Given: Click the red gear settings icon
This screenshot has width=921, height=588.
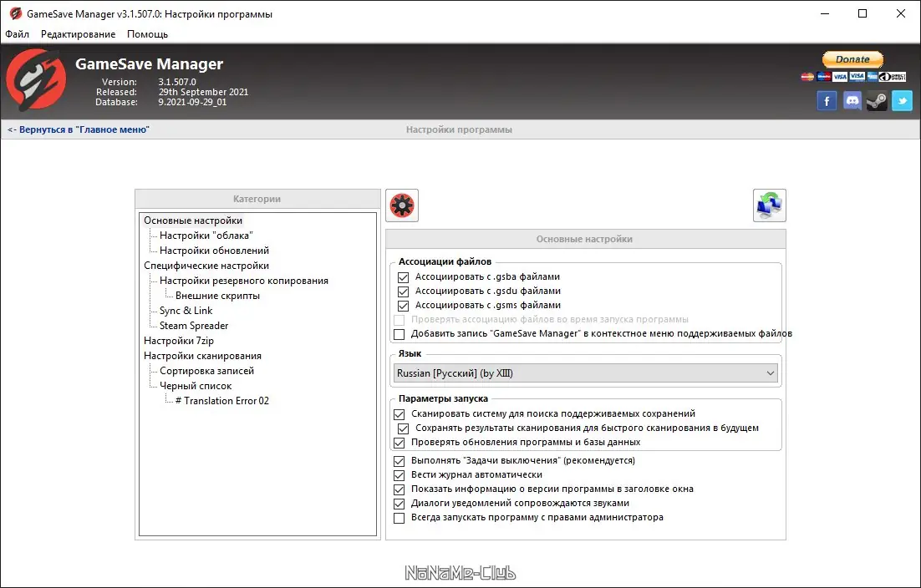Looking at the screenshot, I should point(402,205).
